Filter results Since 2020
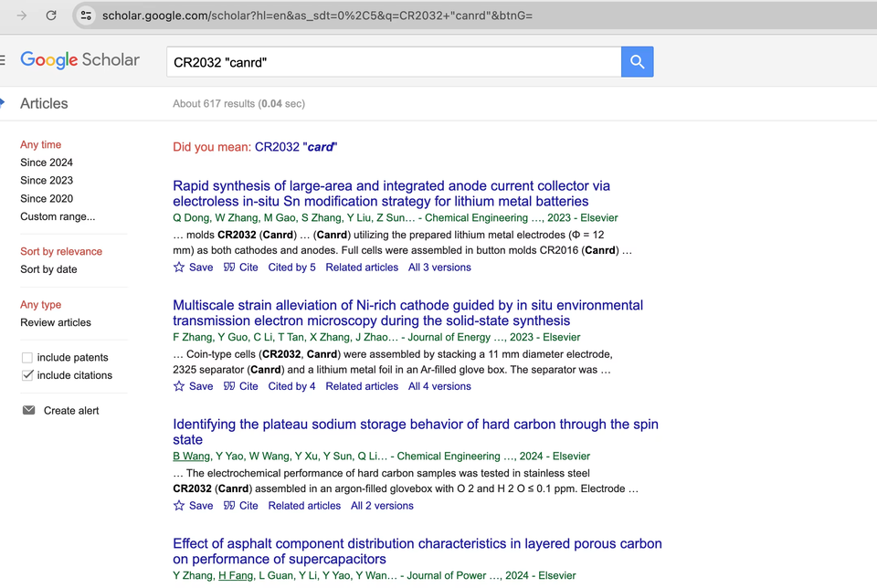 pyautogui.click(x=47, y=198)
